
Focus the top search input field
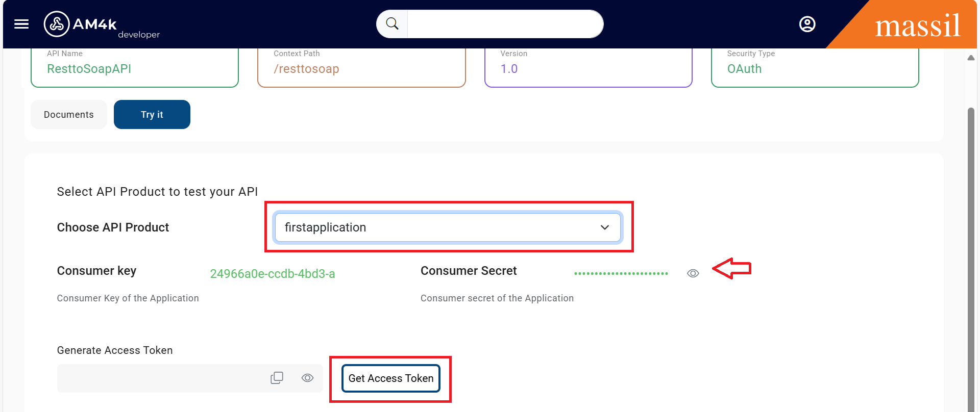click(504, 24)
